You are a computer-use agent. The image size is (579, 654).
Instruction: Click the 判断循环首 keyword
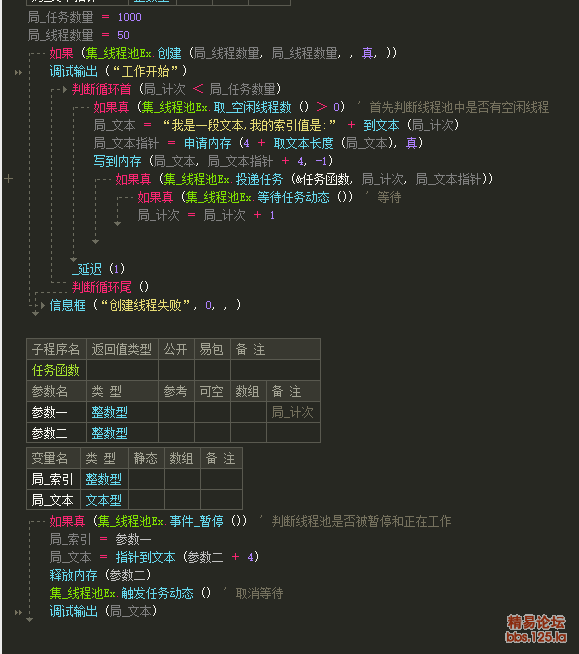click(101, 89)
